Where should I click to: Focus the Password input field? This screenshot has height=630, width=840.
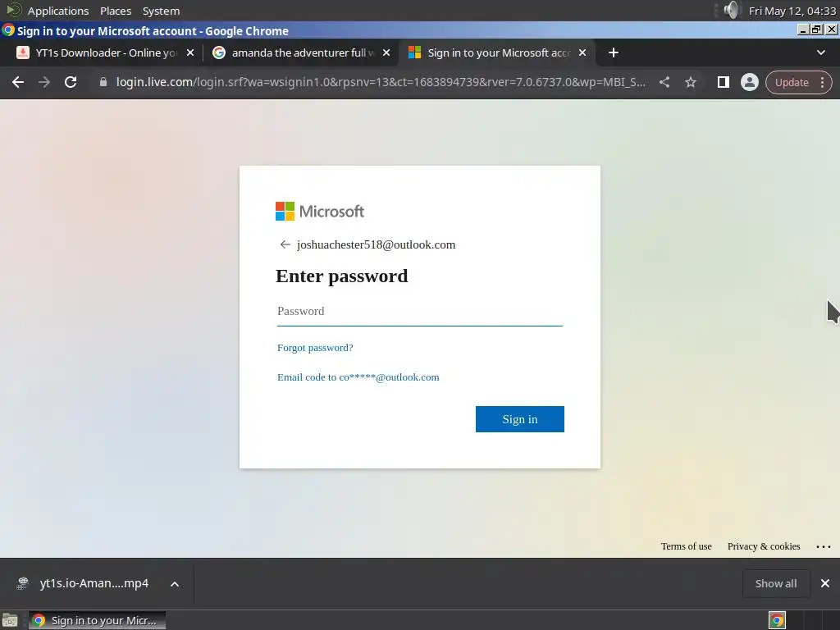click(420, 311)
